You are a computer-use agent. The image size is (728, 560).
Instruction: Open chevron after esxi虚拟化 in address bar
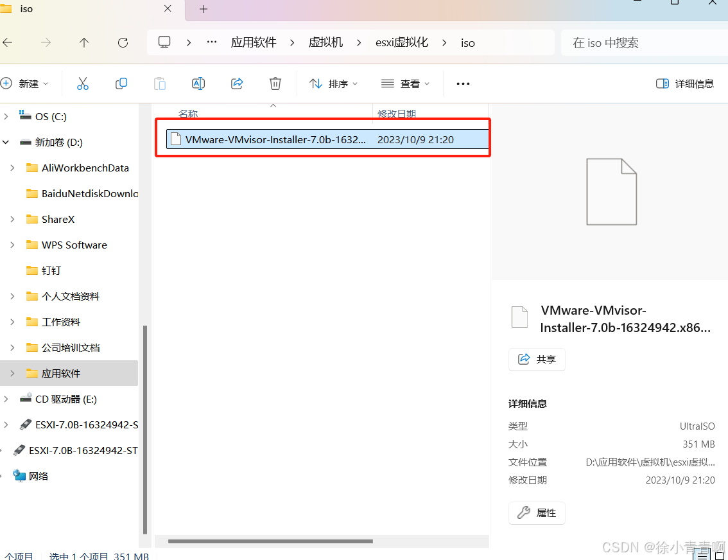click(444, 43)
